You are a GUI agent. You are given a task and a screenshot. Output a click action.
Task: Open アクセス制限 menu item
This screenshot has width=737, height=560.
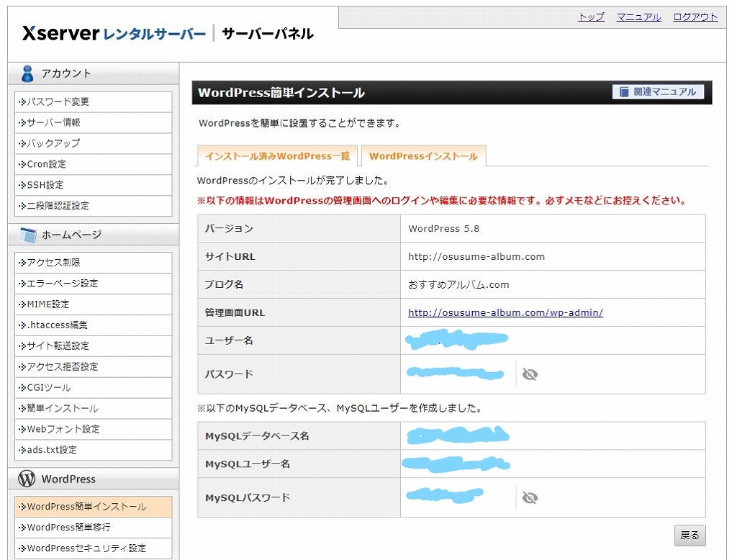93,263
